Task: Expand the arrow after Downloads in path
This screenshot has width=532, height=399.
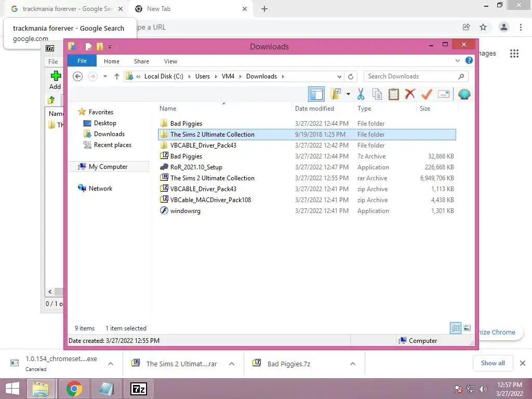Action: tap(283, 76)
